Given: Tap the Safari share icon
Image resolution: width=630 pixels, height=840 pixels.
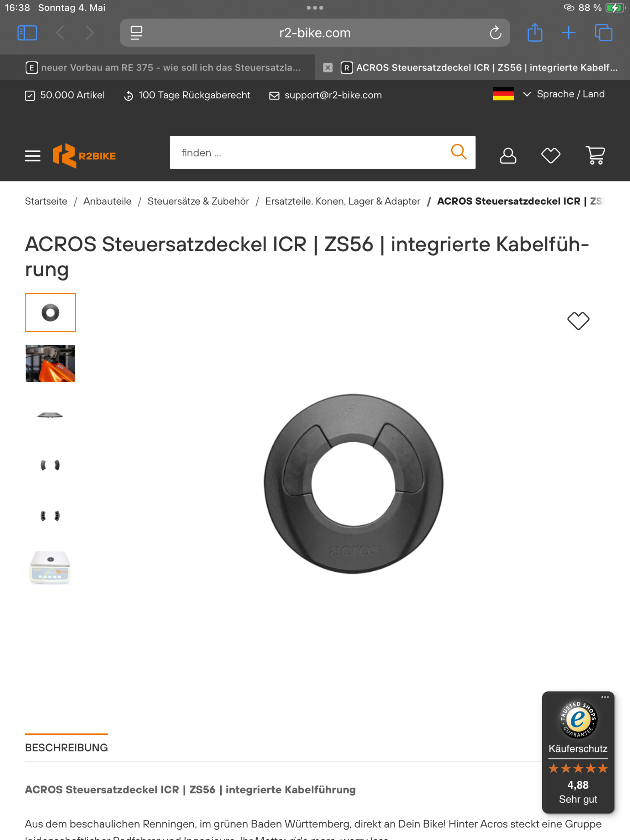Looking at the screenshot, I should (x=535, y=33).
